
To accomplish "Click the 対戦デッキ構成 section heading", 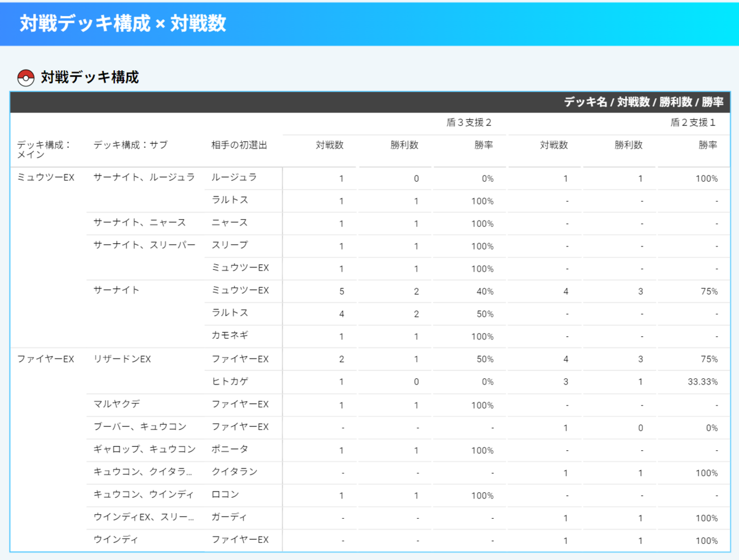I will 90,78.
